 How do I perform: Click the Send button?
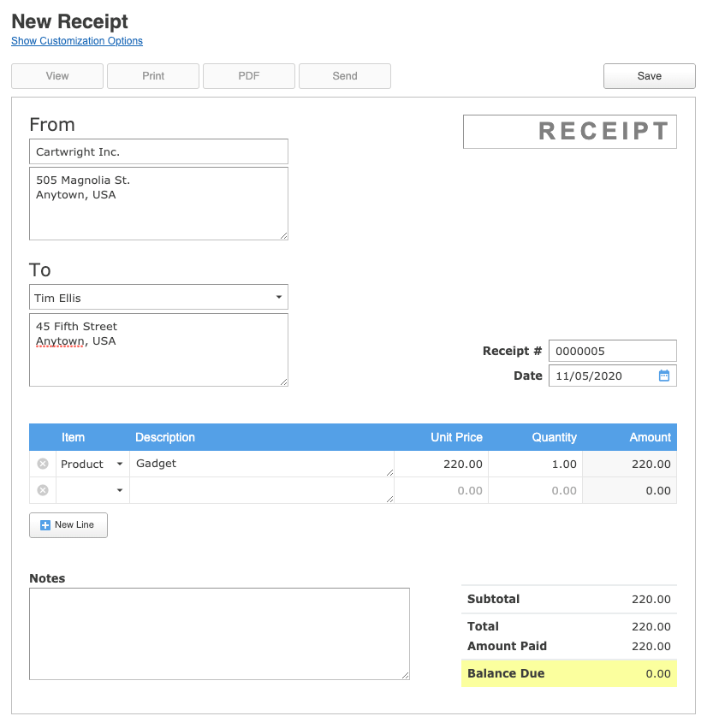(345, 76)
